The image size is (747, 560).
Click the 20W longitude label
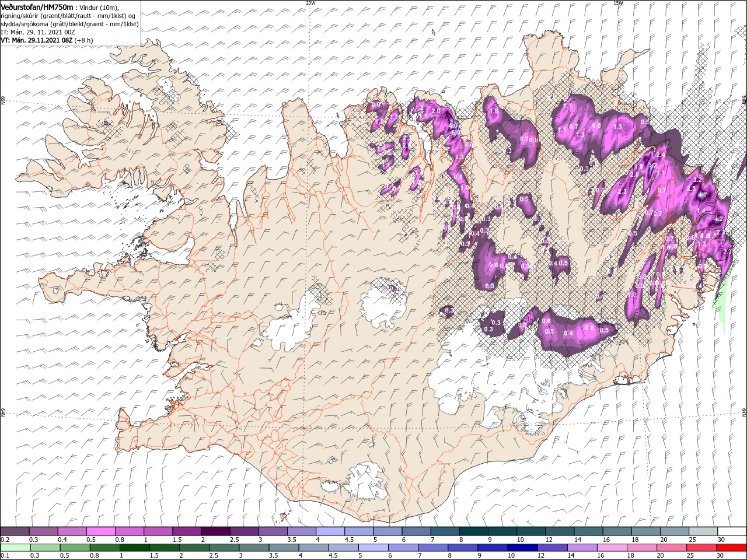click(310, 3)
